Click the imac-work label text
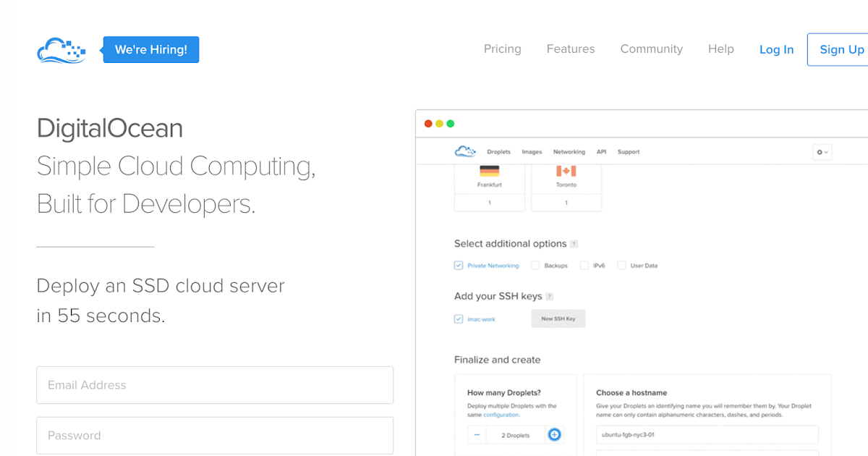This screenshot has width=868, height=456. 482,319
